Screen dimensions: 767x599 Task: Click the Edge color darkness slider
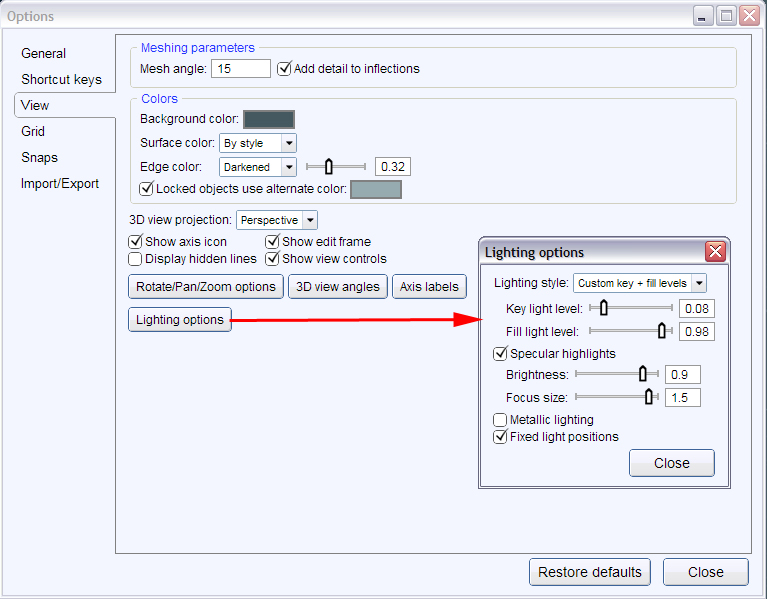coord(336,167)
